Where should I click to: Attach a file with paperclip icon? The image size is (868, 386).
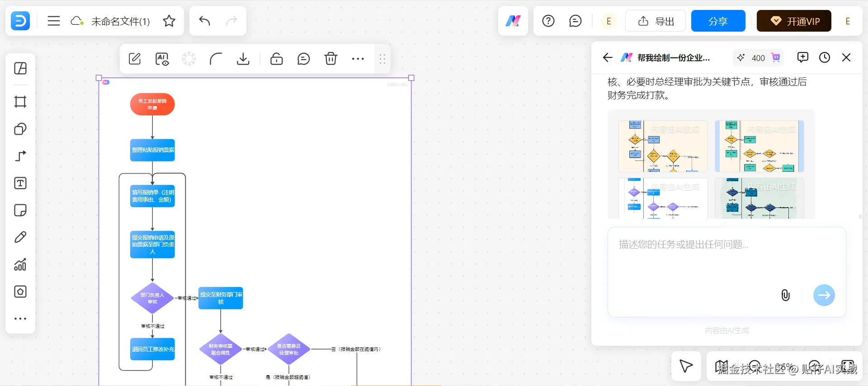click(x=786, y=295)
